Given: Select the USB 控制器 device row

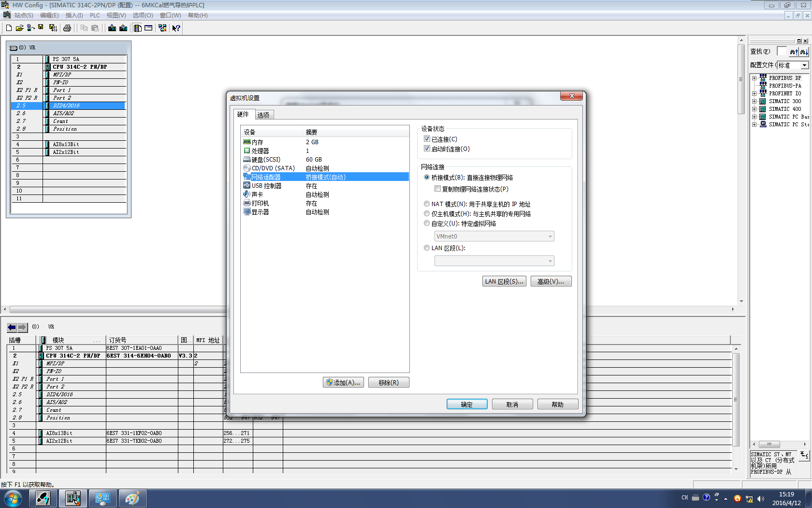Looking at the screenshot, I should tap(325, 186).
